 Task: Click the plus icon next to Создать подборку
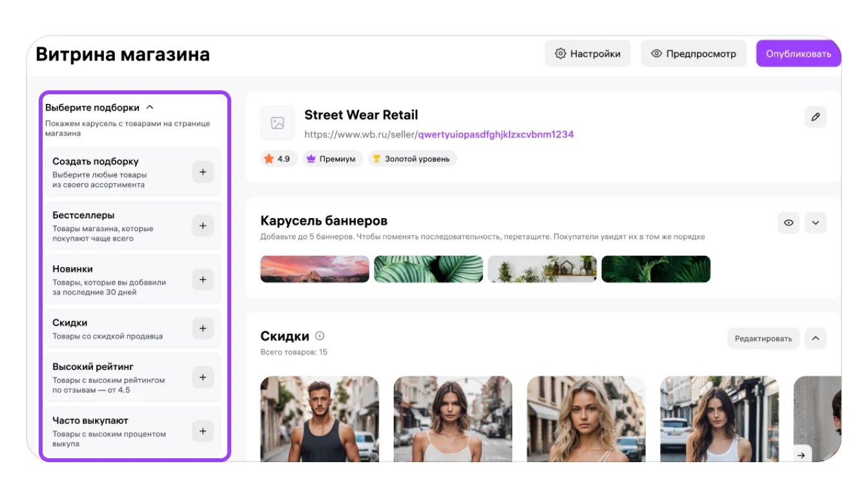203,172
